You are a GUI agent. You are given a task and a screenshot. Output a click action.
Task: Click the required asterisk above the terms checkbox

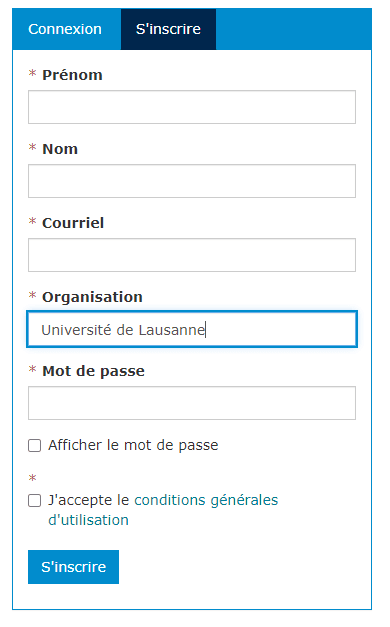[x=32, y=478]
